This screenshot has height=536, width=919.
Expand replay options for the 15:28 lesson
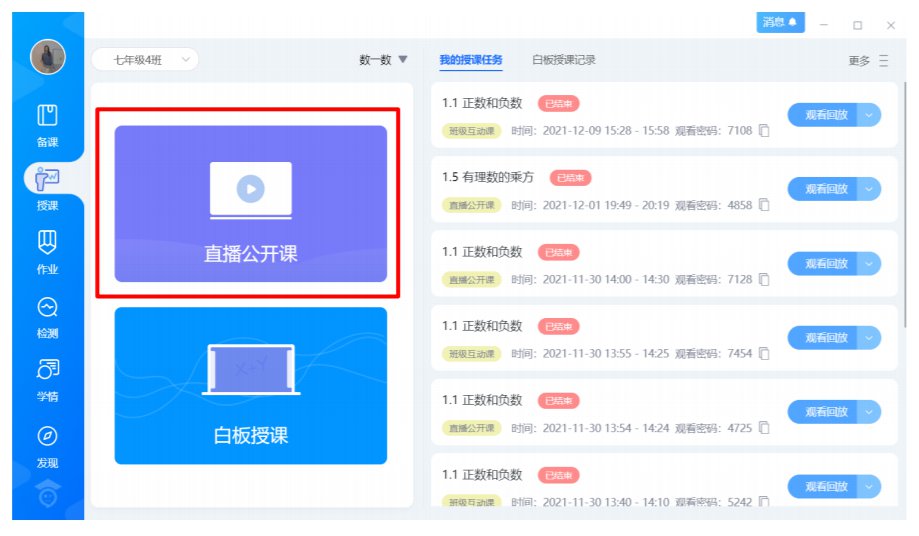click(869, 115)
